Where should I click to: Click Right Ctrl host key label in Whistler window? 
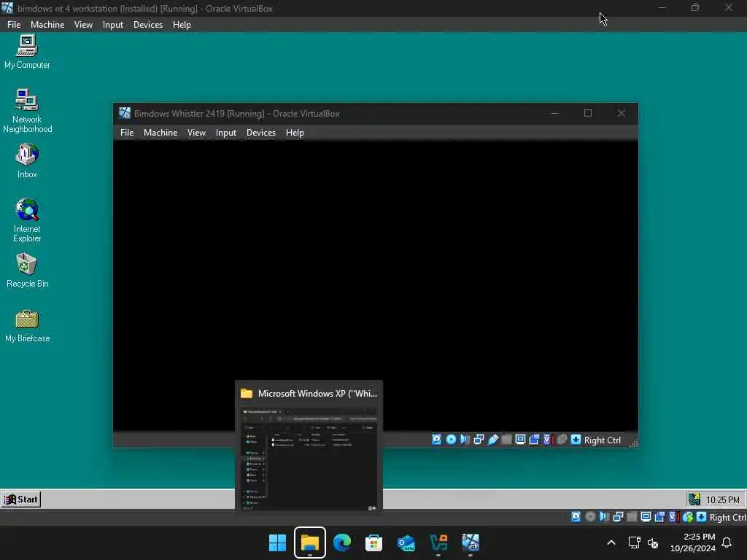602,440
